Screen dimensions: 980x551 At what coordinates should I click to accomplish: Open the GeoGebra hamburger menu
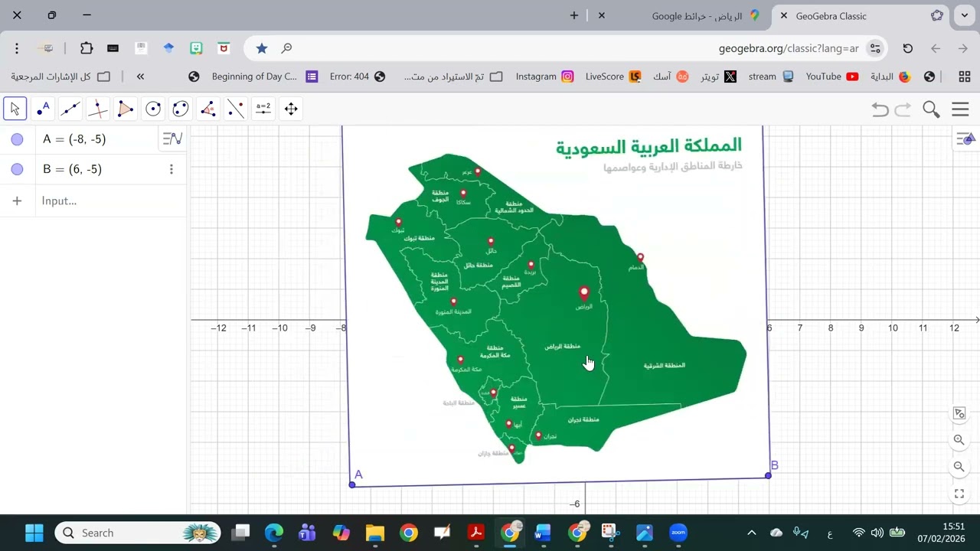point(960,109)
